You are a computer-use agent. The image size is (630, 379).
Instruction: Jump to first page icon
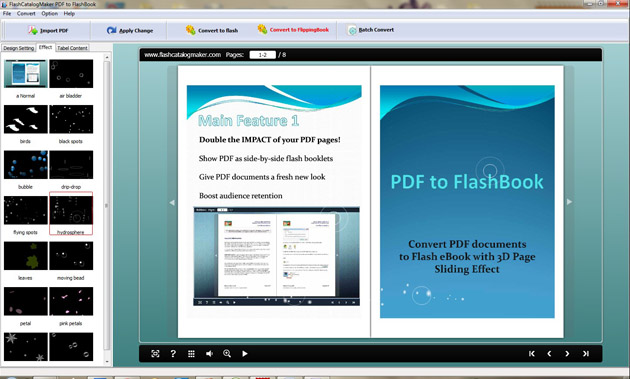click(x=532, y=354)
